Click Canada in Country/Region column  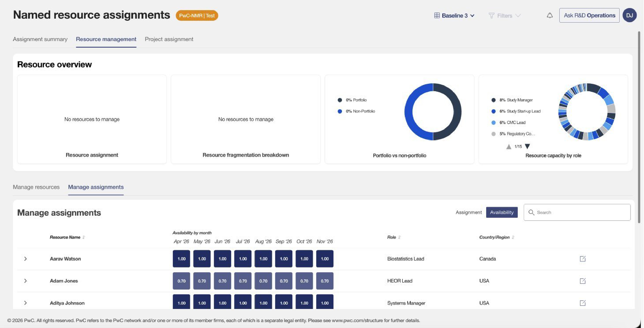pyautogui.click(x=487, y=259)
